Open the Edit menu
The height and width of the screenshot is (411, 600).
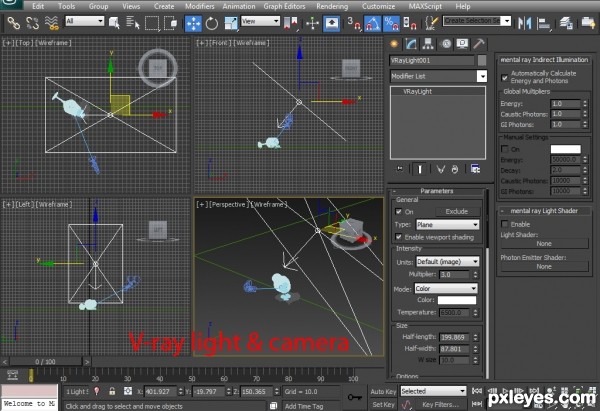point(38,6)
